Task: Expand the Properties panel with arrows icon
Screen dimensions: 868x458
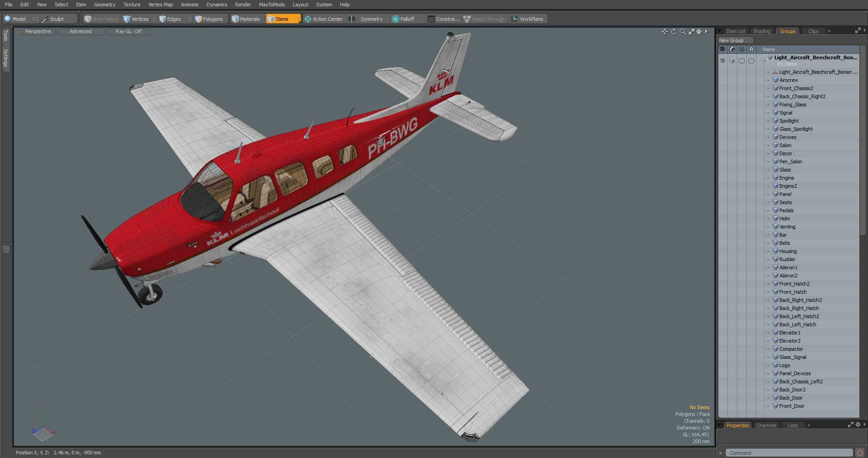Action: pos(850,425)
